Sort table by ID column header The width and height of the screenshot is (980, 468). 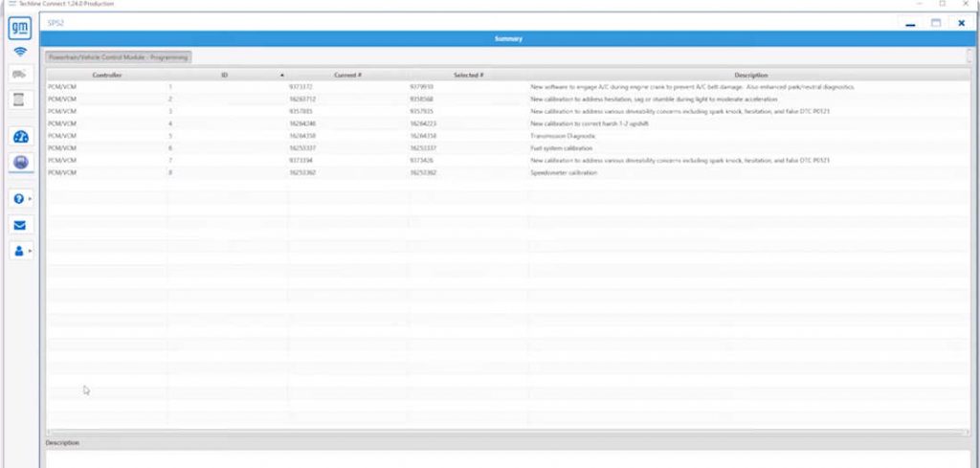click(x=224, y=75)
